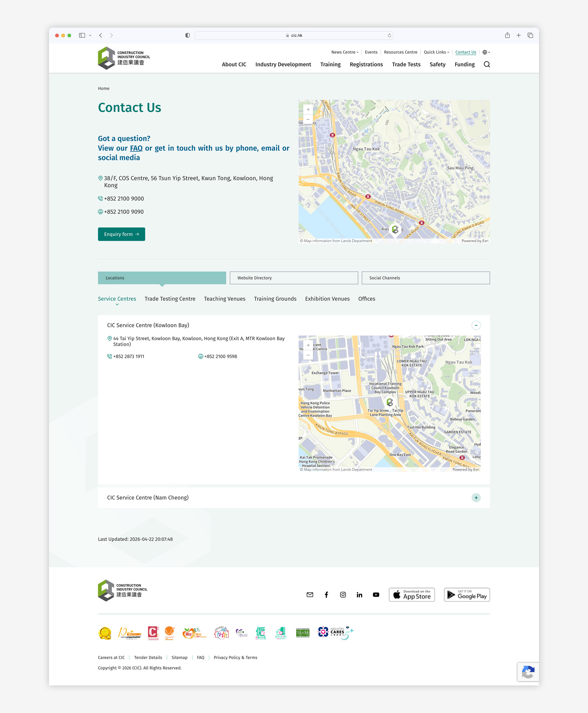Image resolution: width=588 pixels, height=713 pixels.
Task: Open Training menu
Action: [x=330, y=64]
